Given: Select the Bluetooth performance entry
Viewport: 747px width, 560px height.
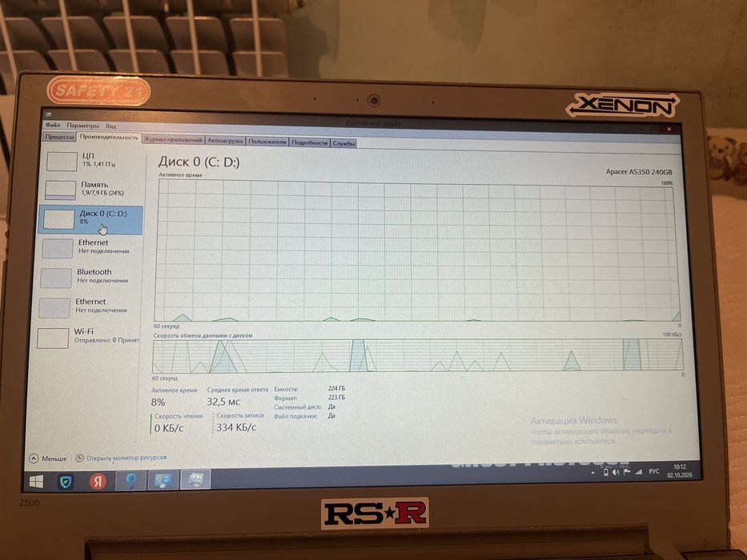Looking at the screenshot, I should [89, 277].
